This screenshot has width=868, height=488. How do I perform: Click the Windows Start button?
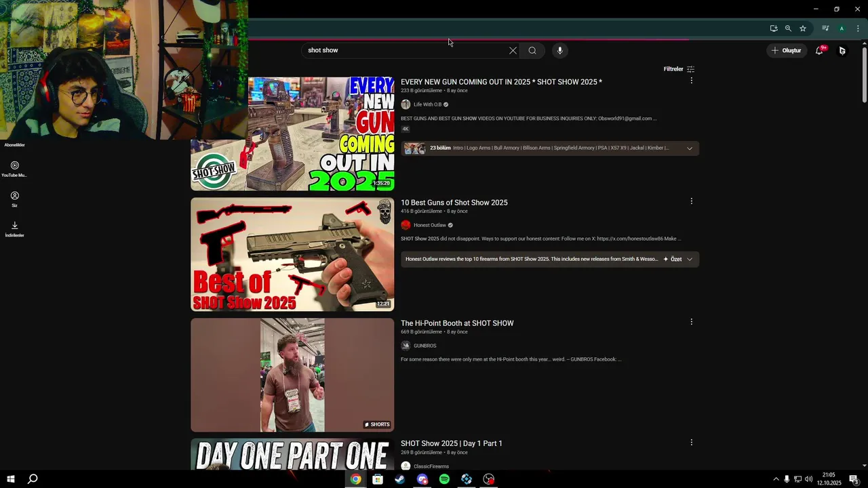click(x=11, y=479)
